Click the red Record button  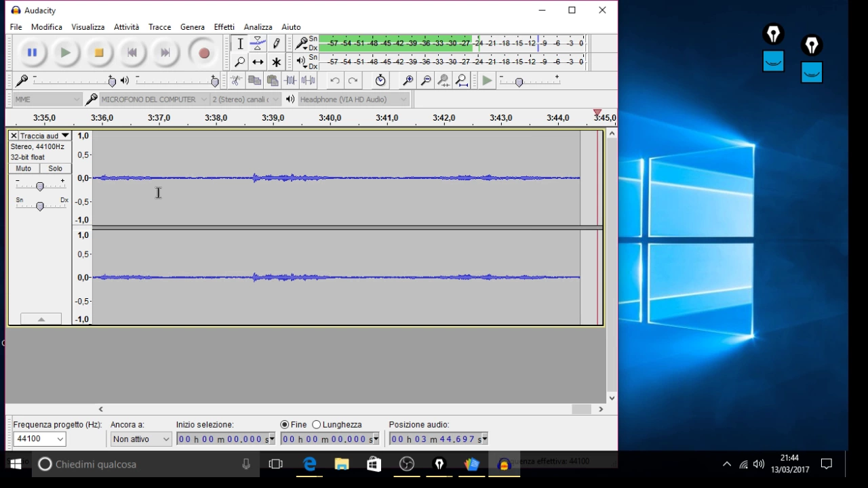point(203,53)
